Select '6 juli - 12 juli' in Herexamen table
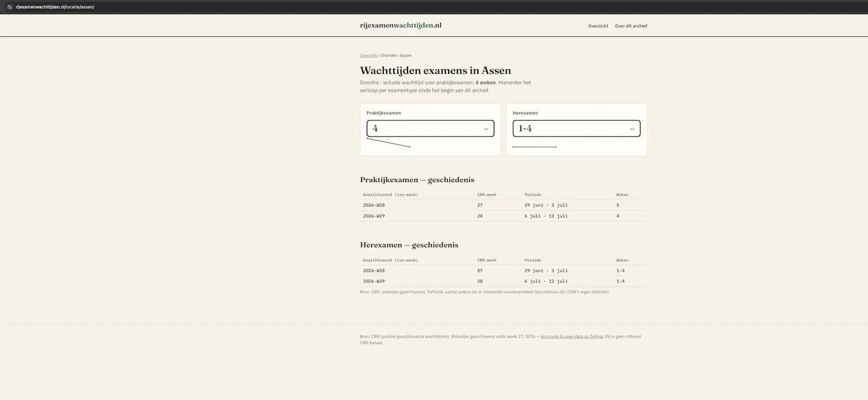 point(546,281)
